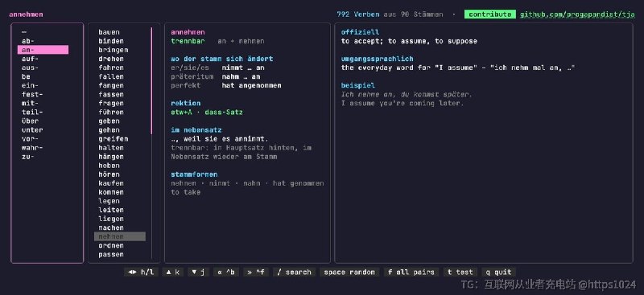Click the green 'contribute' badge
The width and height of the screenshot is (644, 295).
click(490, 14)
